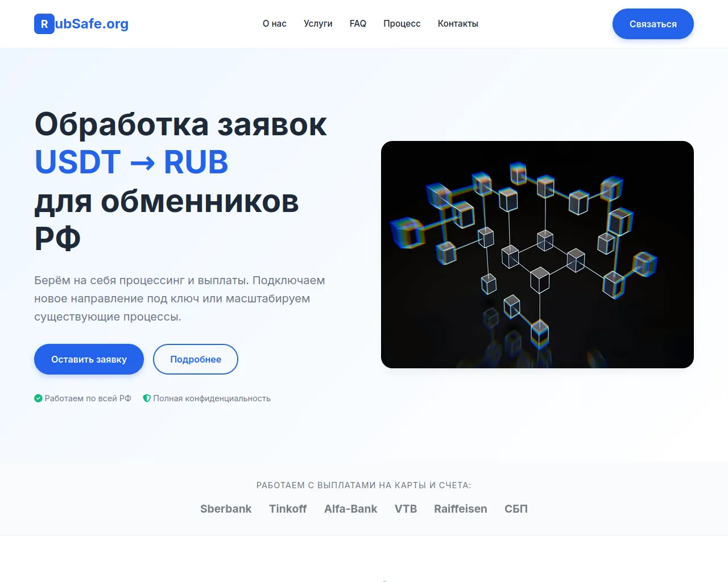Click the 'Связаться' button

pos(653,24)
